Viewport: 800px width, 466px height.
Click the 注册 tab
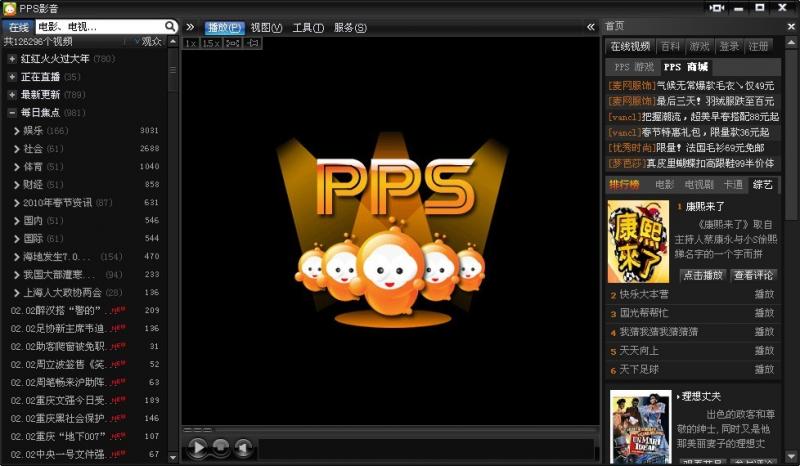click(x=758, y=46)
